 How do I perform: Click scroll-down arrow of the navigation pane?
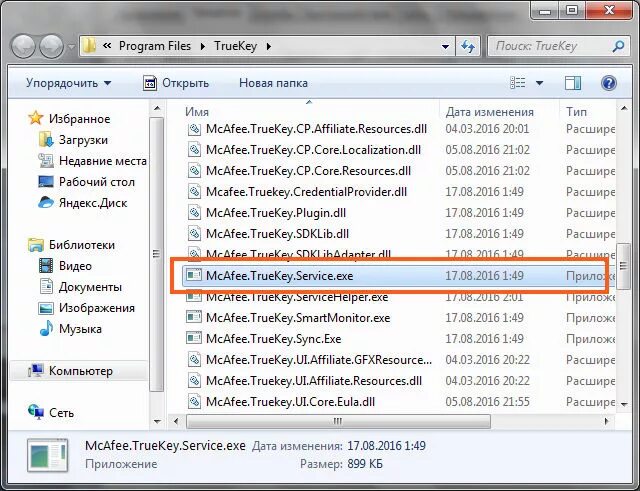(157, 421)
